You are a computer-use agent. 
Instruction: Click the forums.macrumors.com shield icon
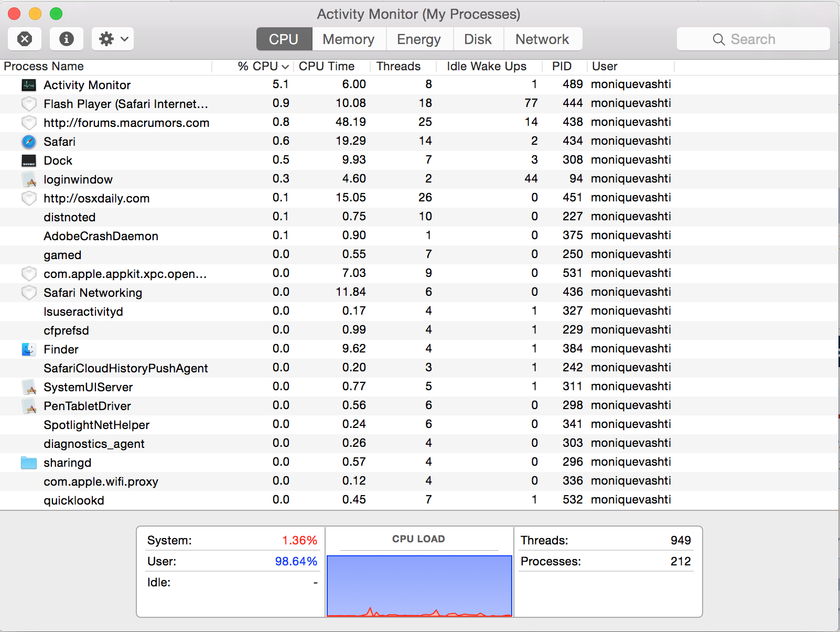point(29,123)
